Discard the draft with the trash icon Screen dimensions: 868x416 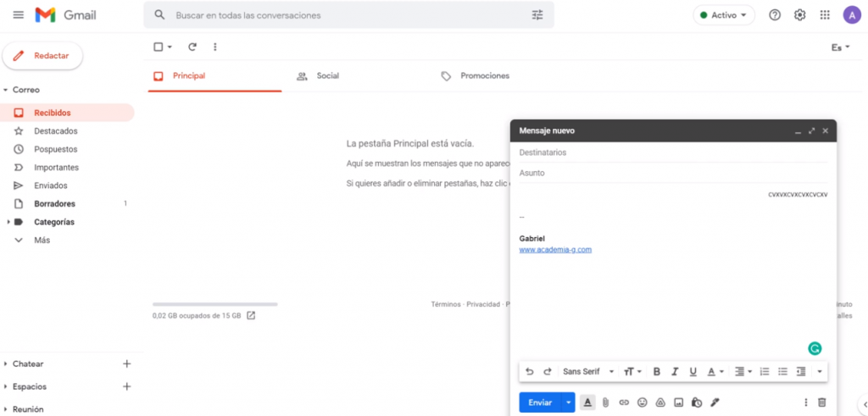pos(821,402)
